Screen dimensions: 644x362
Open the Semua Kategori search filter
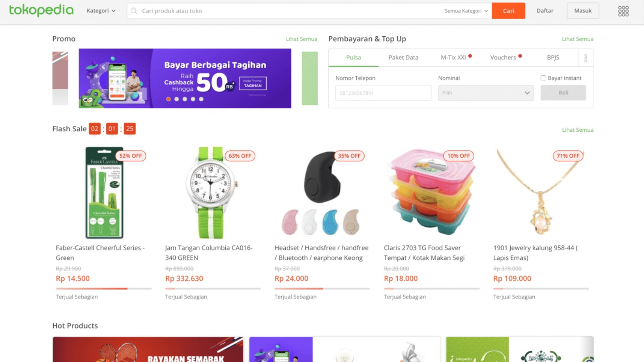pos(466,11)
